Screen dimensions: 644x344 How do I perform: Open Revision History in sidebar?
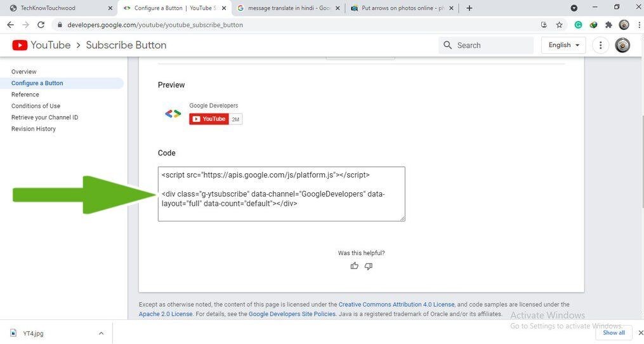tap(33, 129)
